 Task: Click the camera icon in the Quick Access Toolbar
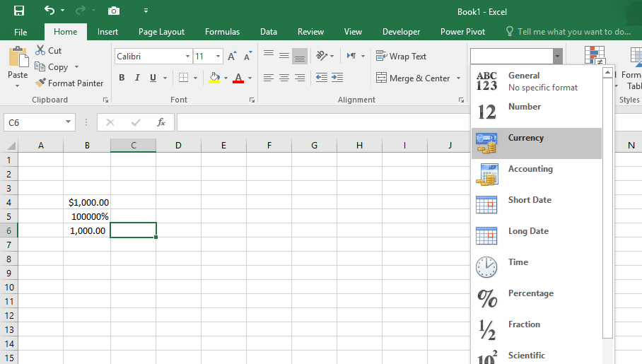114,11
